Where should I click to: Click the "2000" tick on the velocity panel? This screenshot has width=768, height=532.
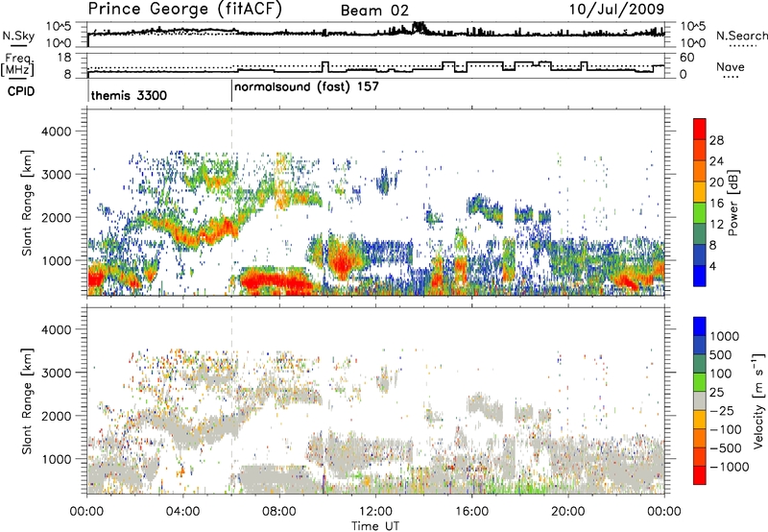point(56,416)
